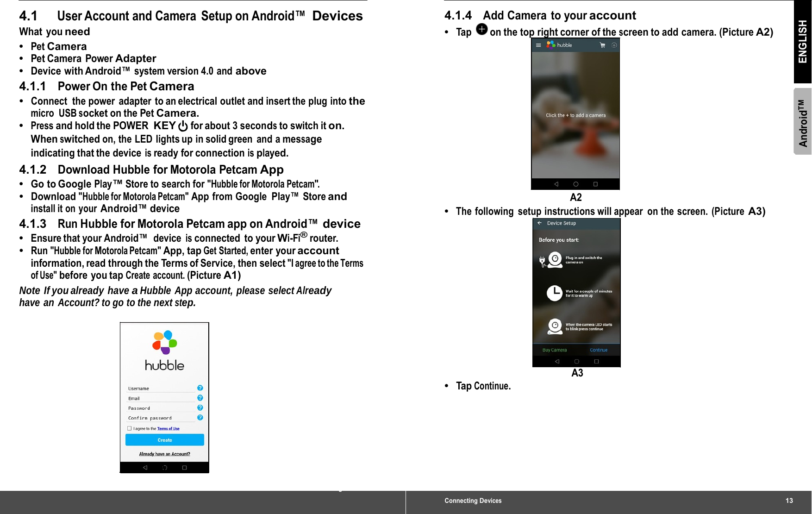The width and height of the screenshot is (812, 514).
Task: Tap Continue in Device Setup screen
Action: click(x=599, y=350)
